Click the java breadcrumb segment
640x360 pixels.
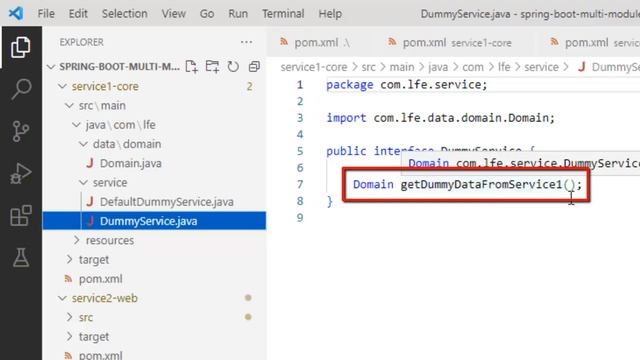click(x=438, y=67)
